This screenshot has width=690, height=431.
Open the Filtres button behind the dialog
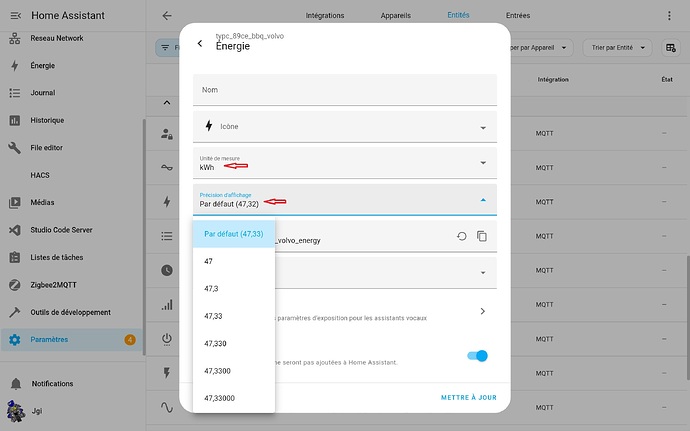pyautogui.click(x=167, y=48)
